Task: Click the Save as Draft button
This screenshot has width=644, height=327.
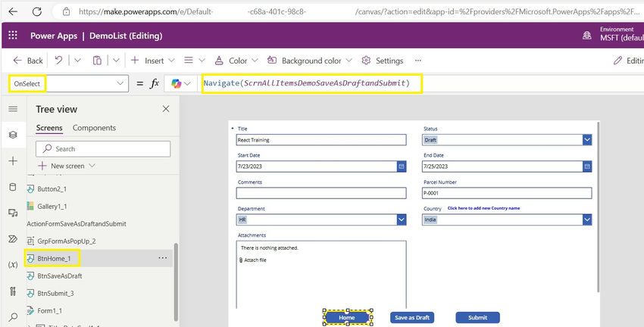Action: (x=412, y=318)
